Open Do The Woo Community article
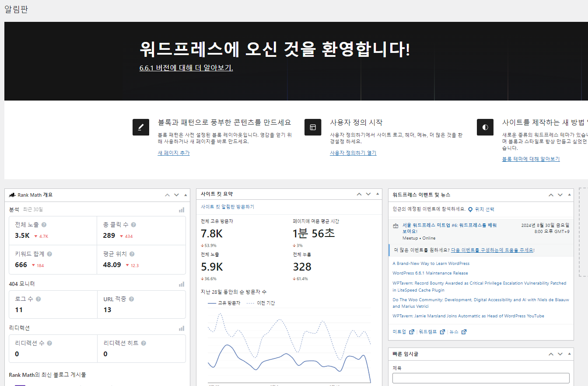This screenshot has height=386, width=588. [481, 303]
